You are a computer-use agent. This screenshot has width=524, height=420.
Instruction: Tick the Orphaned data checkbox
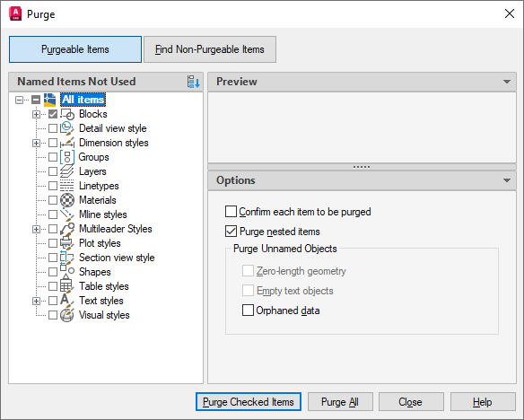click(248, 311)
